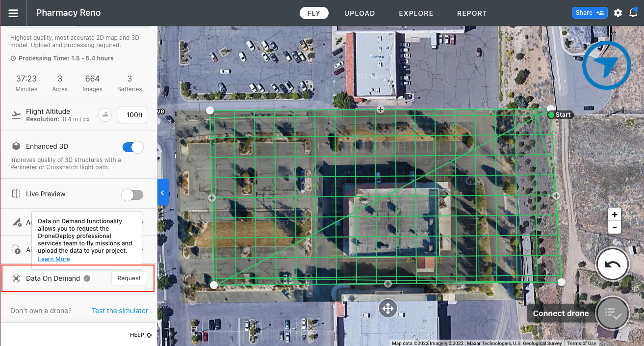Click the move flight plan crosshair handle
Viewport: 644px width, 346px height.
(387, 309)
